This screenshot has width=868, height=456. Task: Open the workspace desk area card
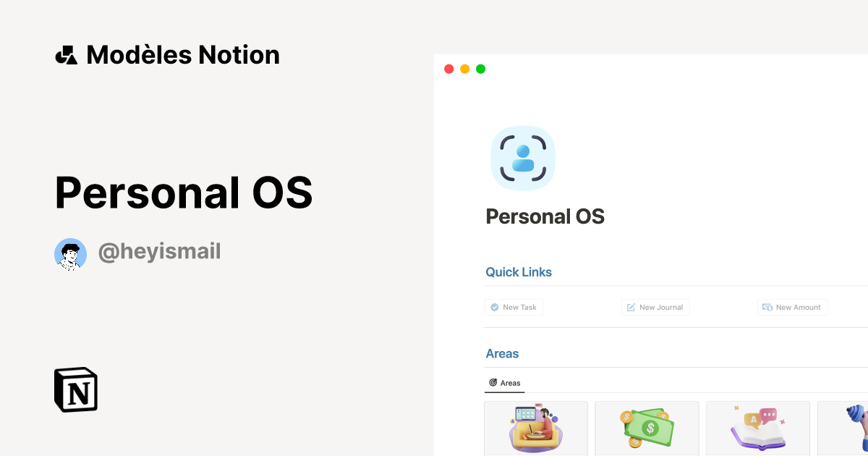536,428
